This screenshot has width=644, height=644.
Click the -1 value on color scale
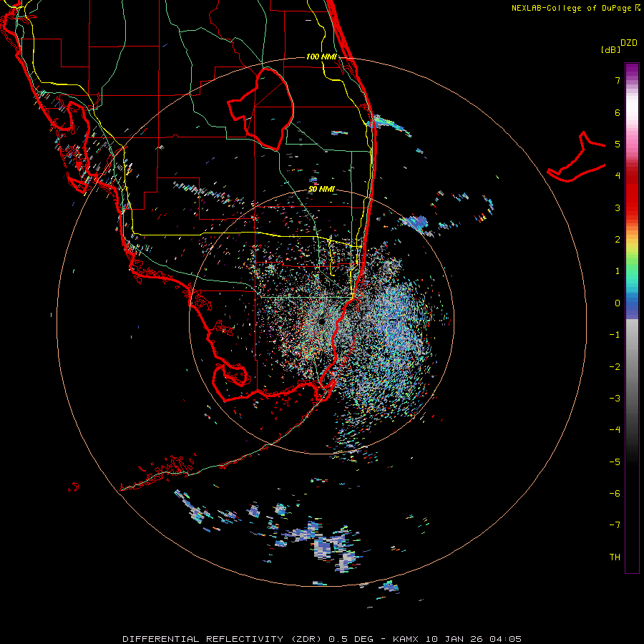pos(615,335)
